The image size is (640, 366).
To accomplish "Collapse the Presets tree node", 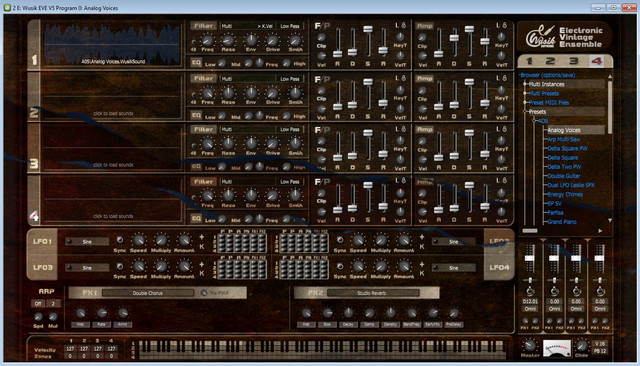I will point(525,112).
